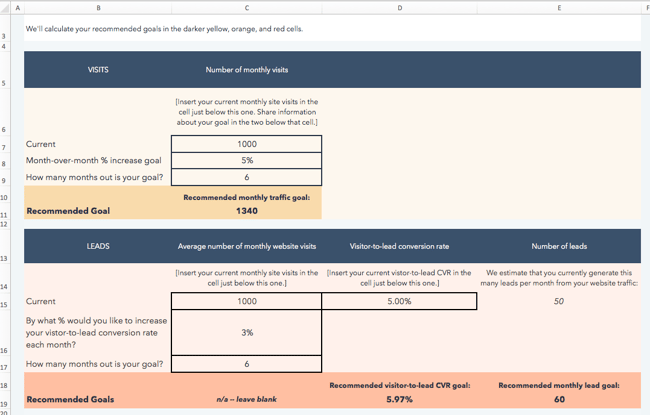Viewport: 650px width, 415px height.
Task: Click 'Recommended monthly lead goal:' label
Action: [559, 386]
